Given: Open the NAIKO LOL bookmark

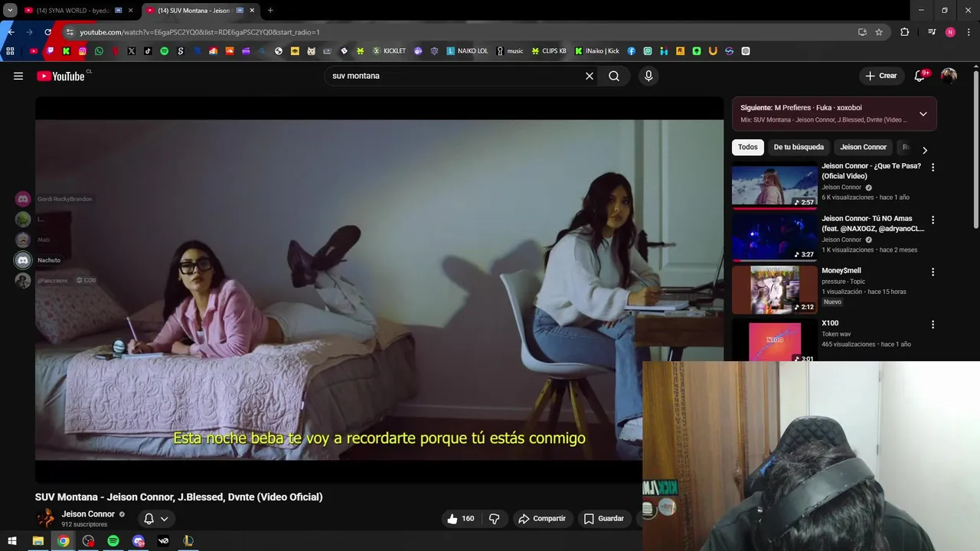Looking at the screenshot, I should [467, 51].
